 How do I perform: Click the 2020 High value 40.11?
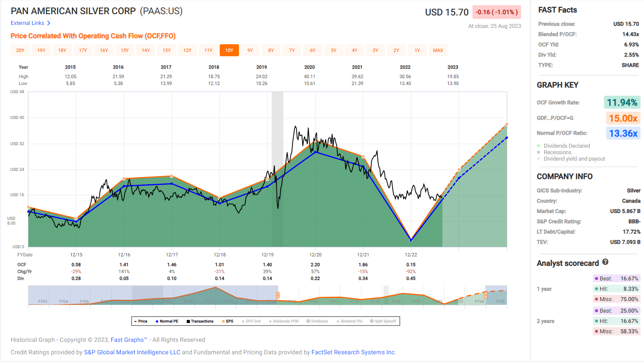(310, 76)
